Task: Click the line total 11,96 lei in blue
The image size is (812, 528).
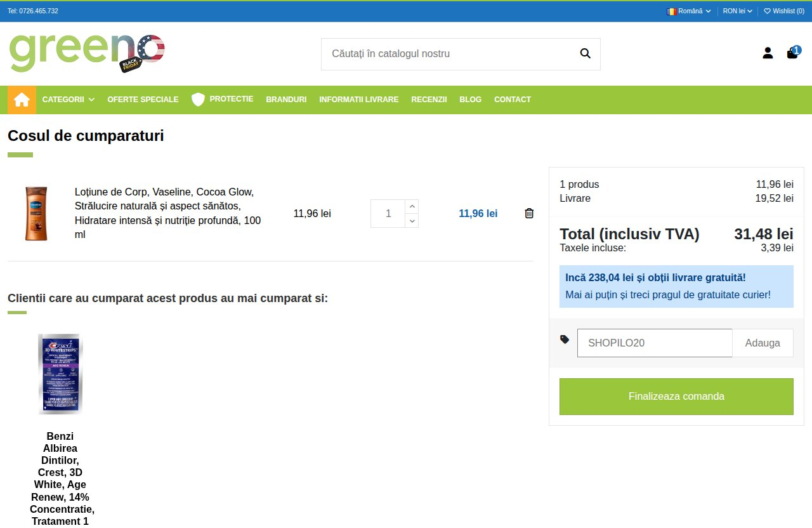Action: (478, 214)
